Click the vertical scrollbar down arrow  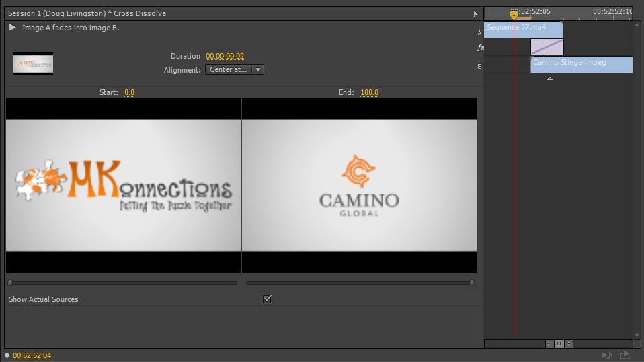point(637,335)
